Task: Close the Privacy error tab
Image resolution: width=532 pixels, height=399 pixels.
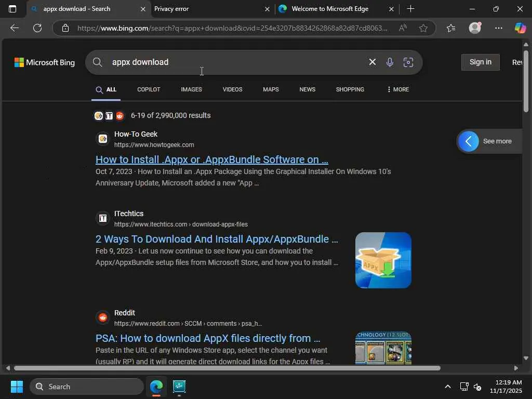Action: 268,9
